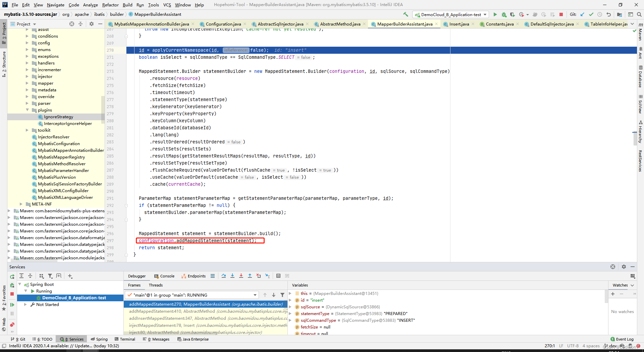Click Search Everywhere magnifier icon
The image size is (644, 352).
click(x=639, y=14)
